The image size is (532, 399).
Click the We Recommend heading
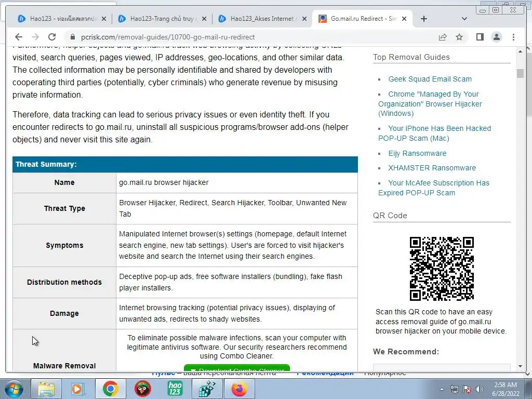pyautogui.click(x=406, y=352)
